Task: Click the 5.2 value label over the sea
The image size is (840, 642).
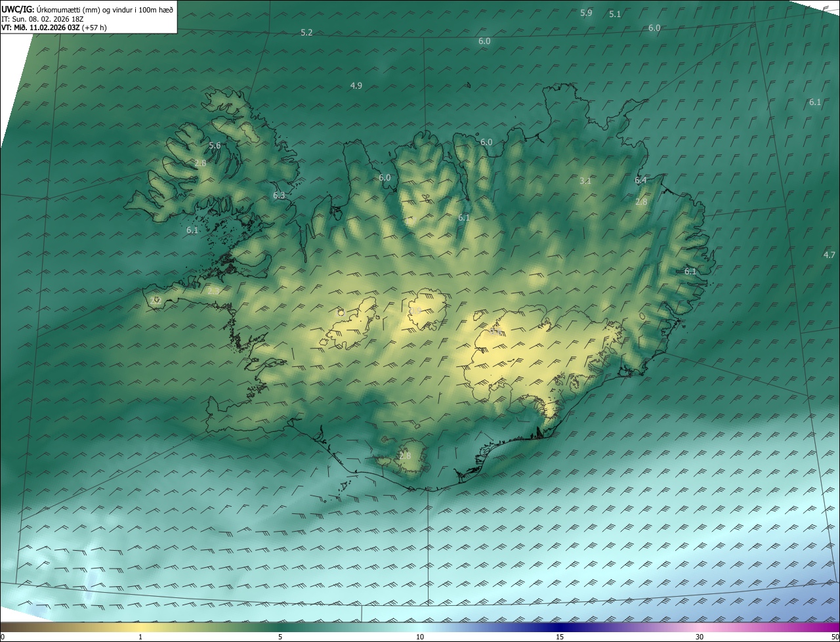Action: click(x=306, y=33)
